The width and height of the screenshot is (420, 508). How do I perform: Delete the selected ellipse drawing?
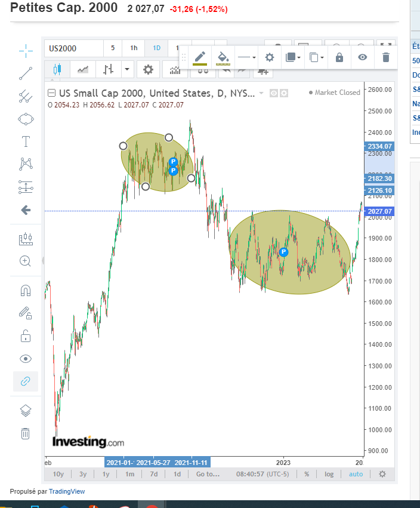[x=385, y=58]
